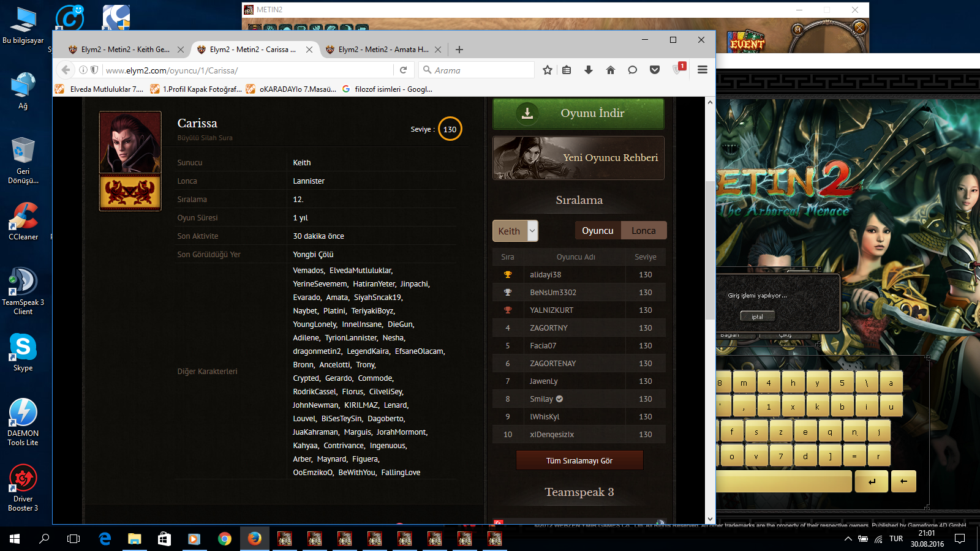Open the downloads arrow icon

coord(589,70)
